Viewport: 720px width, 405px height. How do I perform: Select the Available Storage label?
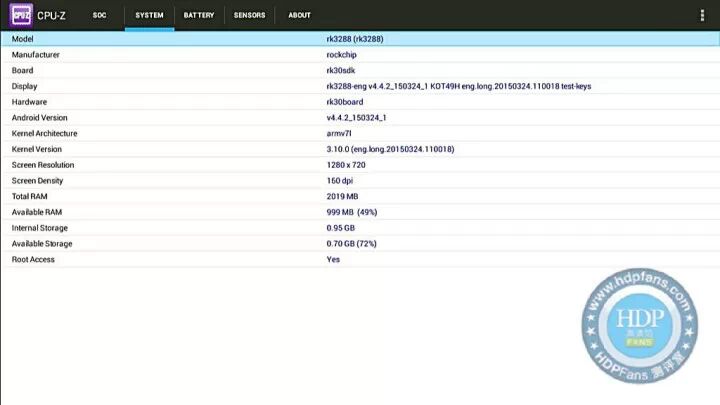[x=42, y=244]
